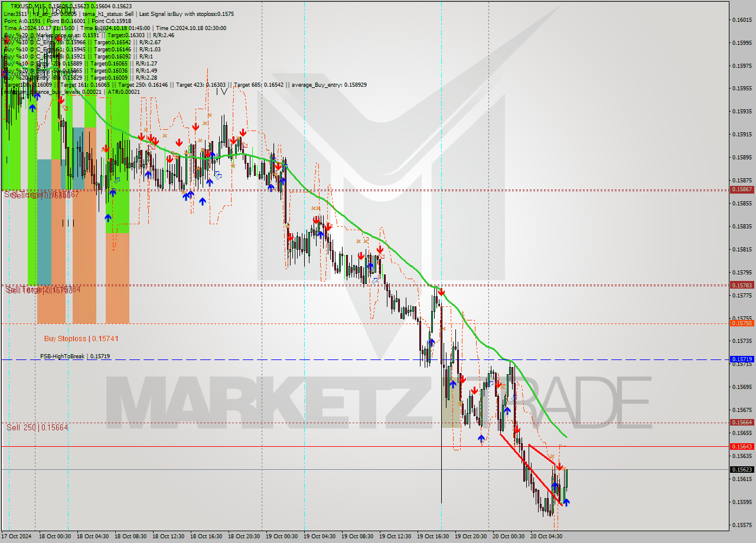
Task: Click the '18 Oct 12:30' time label
Action: point(168,537)
